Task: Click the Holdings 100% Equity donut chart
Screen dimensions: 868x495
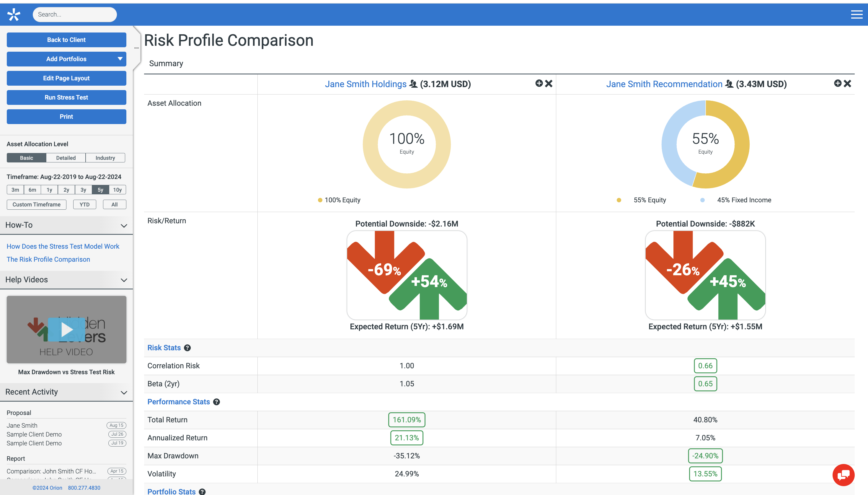Action: pos(407,144)
